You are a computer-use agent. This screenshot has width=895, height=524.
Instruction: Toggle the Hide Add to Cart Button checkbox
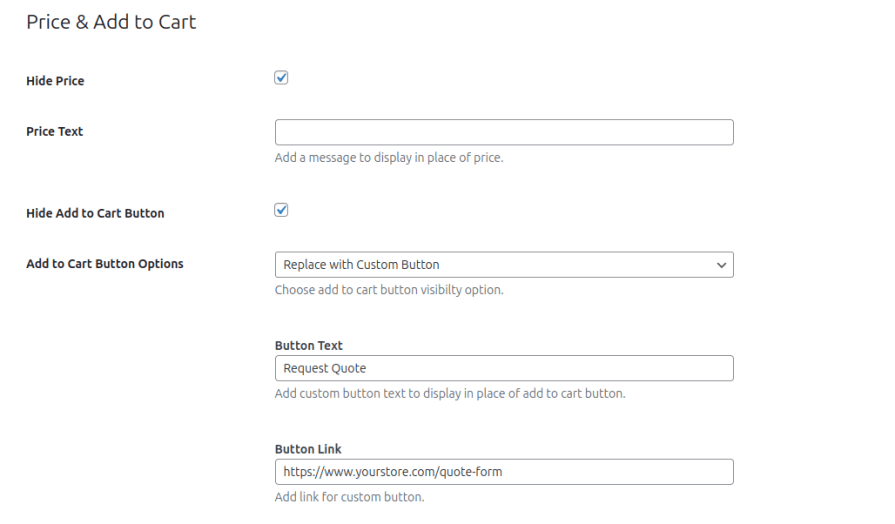(281, 210)
